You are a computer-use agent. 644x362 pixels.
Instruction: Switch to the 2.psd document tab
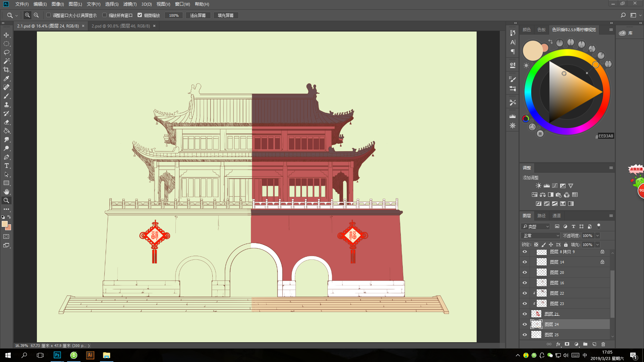tap(120, 26)
